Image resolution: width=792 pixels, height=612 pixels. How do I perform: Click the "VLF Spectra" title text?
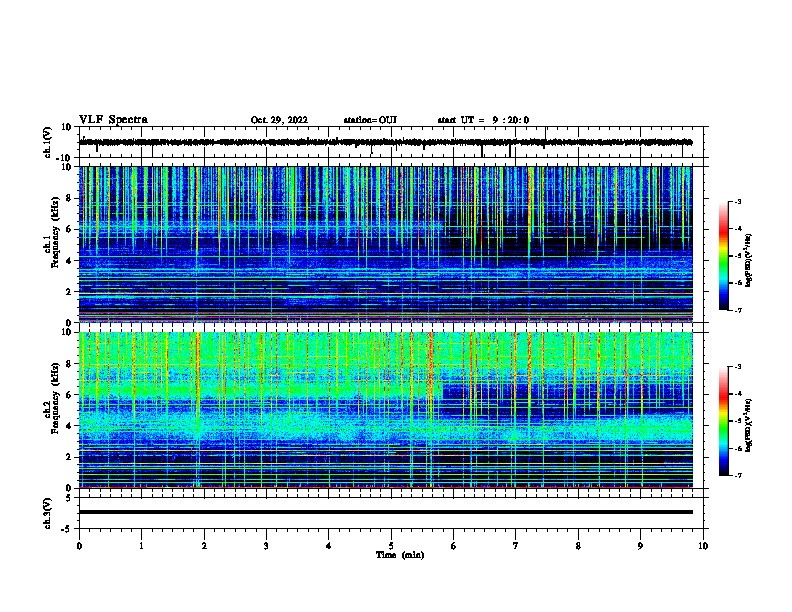pyautogui.click(x=113, y=120)
